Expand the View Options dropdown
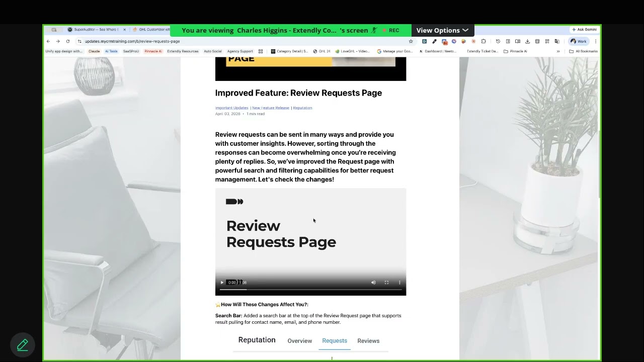Viewport: 644px width, 362px height. point(442,30)
